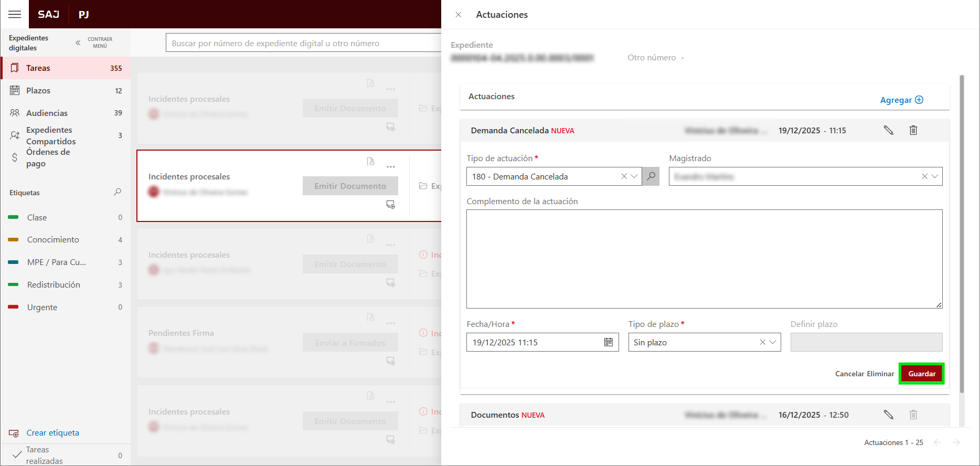Collapse the side menu with Contraer Menú
This screenshot has width=980, height=466.
coord(78,43)
